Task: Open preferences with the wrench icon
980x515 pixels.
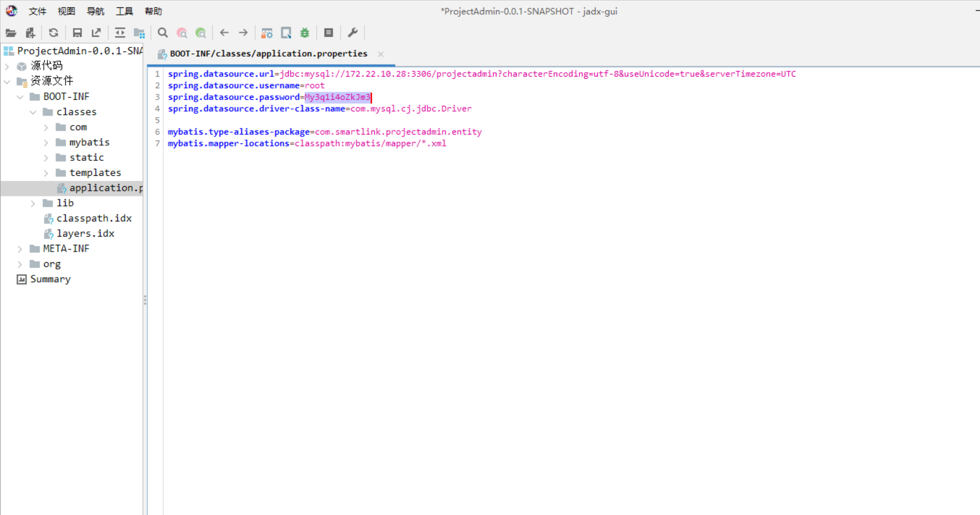Action: 352,33
